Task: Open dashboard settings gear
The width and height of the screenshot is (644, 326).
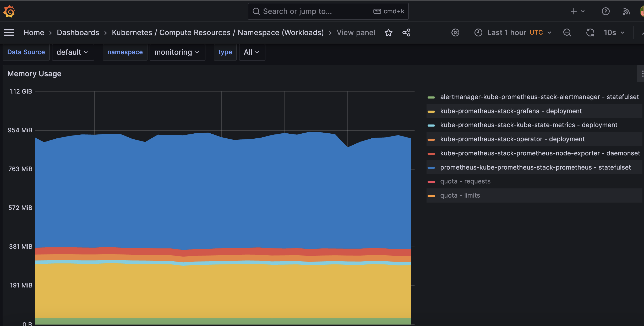Action: [455, 32]
